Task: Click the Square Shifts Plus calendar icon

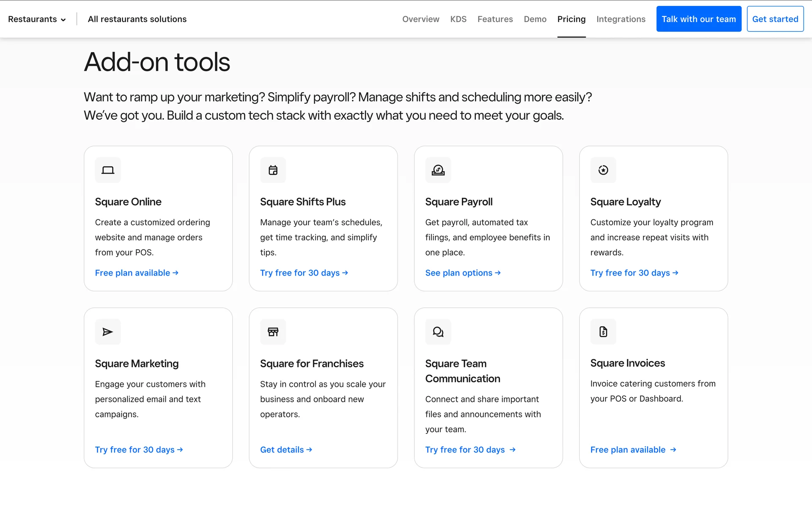Action: [273, 170]
